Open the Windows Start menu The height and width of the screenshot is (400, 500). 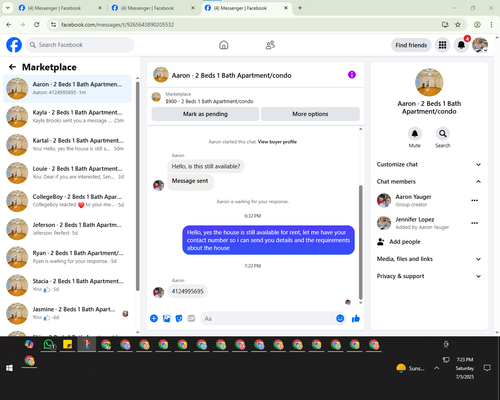pyautogui.click(x=9, y=368)
